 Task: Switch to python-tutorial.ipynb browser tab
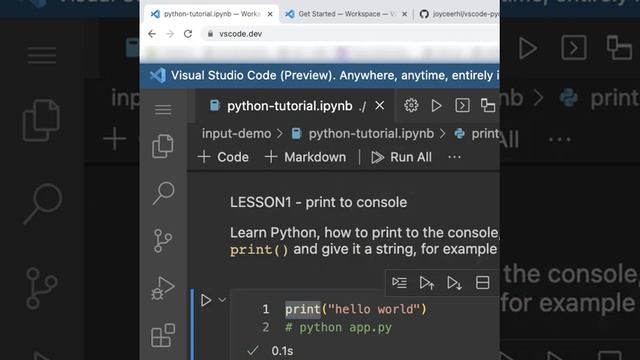pyautogui.click(x=210, y=14)
